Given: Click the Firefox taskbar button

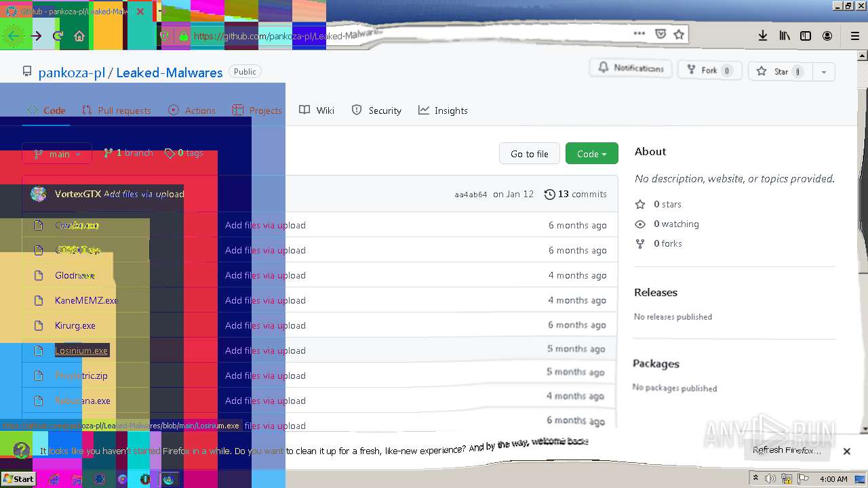Looking at the screenshot, I should [168, 479].
